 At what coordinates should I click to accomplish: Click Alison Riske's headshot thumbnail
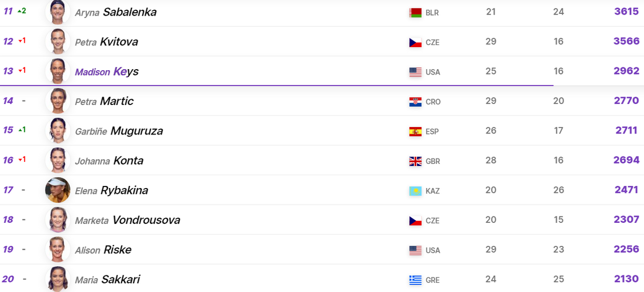[58, 250]
